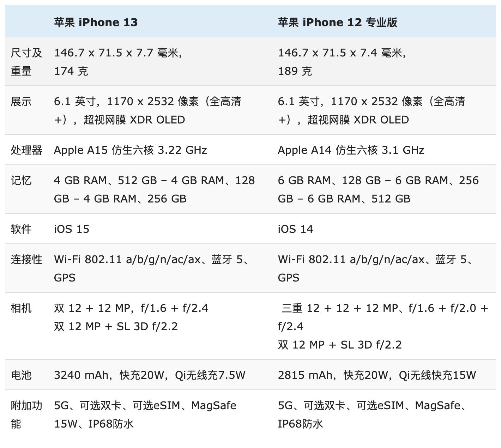This screenshot has height=448, width=501.
Task: Click the iOS 15 cell
Action: point(72,229)
